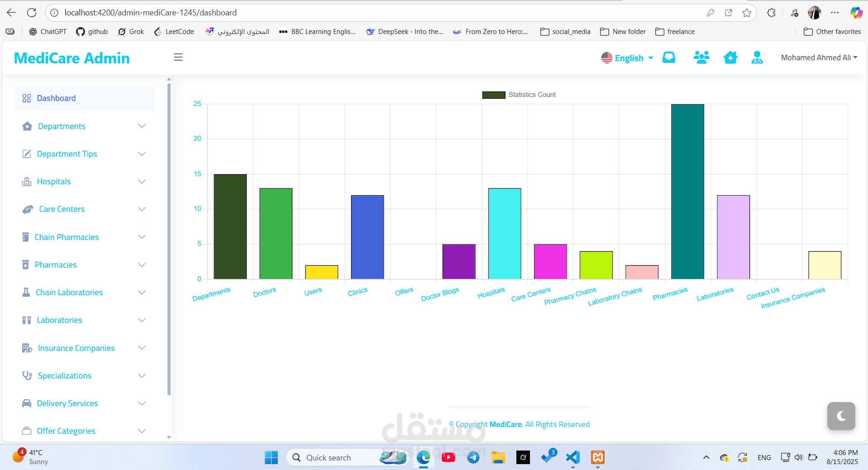The image size is (868, 470).
Task: Click the Chain Laboratories flask icon
Action: coord(26,293)
